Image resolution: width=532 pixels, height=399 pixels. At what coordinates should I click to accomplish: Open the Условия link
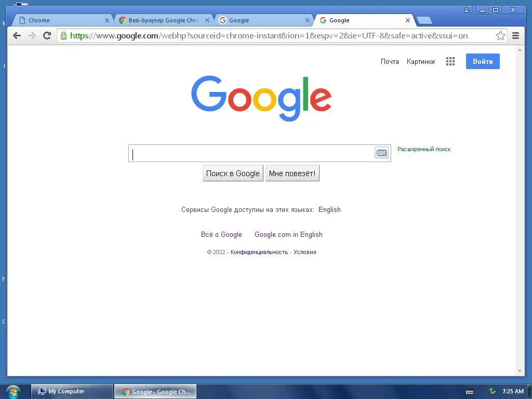coord(304,252)
